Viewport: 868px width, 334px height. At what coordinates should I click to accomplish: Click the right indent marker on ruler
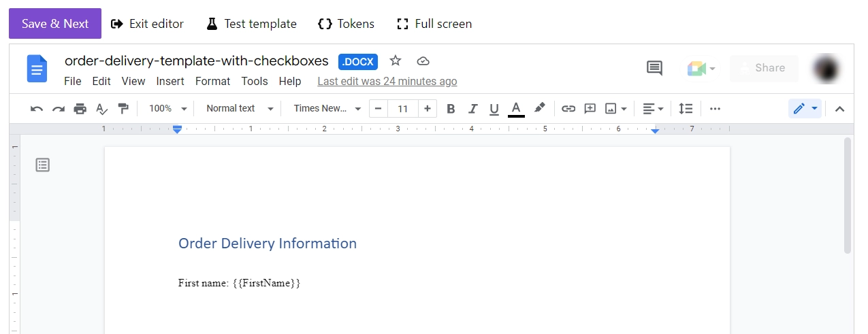tap(655, 130)
